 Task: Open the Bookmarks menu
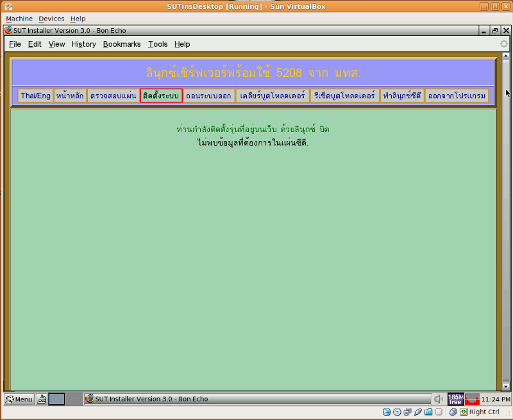coord(122,44)
